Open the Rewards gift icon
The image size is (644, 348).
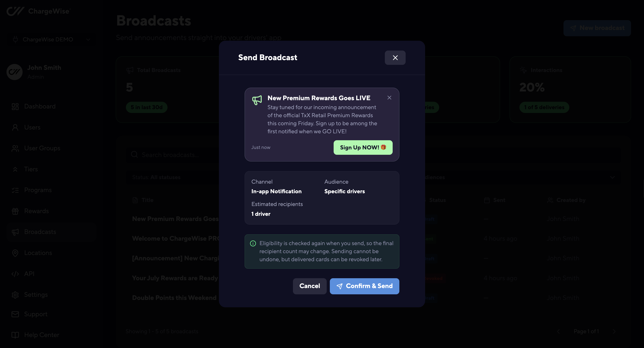[15, 211]
